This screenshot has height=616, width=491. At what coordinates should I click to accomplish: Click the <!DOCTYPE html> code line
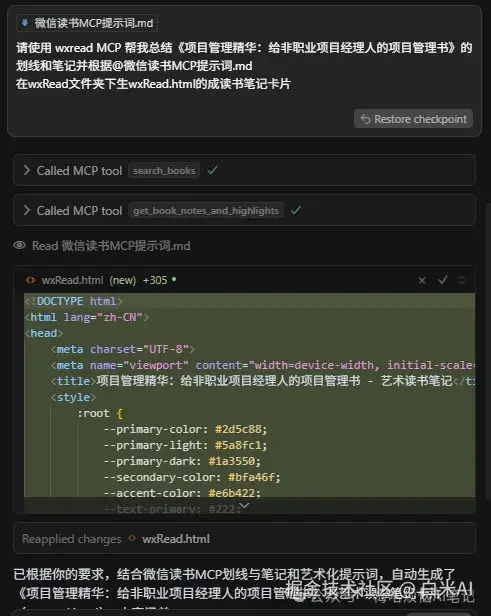(x=73, y=301)
